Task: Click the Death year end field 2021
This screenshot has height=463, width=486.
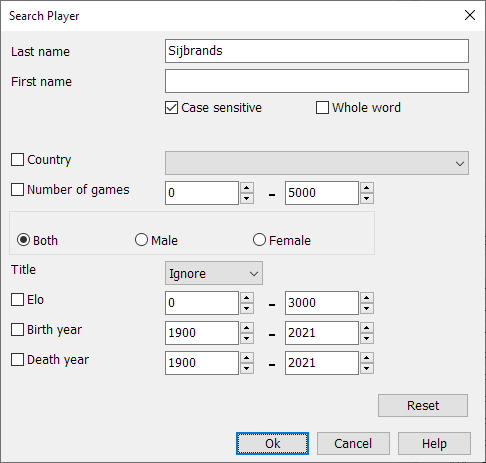Action: [322, 363]
